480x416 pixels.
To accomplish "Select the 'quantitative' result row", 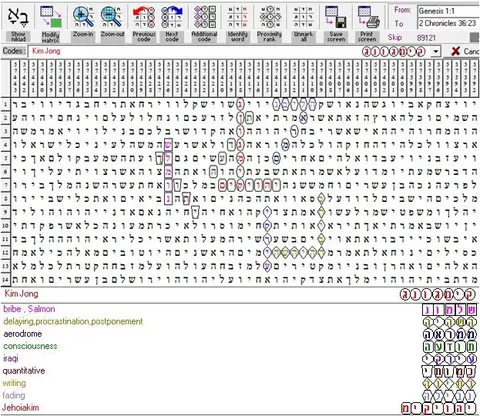I will (x=240, y=371).
